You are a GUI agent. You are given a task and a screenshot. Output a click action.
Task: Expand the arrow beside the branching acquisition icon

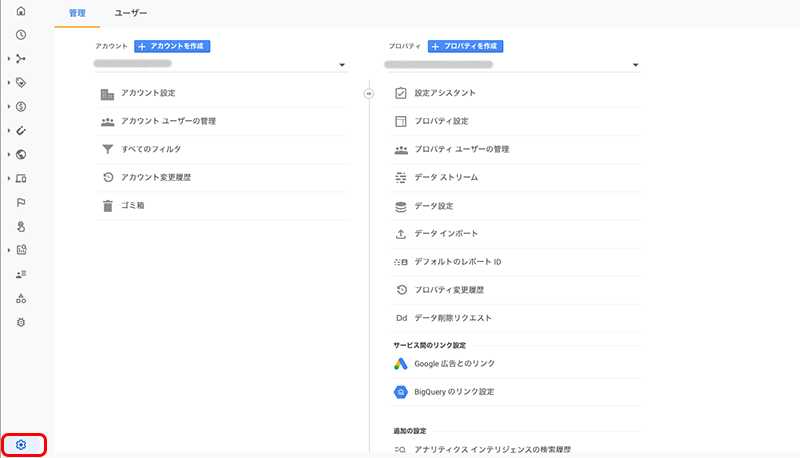pyautogui.click(x=9, y=59)
